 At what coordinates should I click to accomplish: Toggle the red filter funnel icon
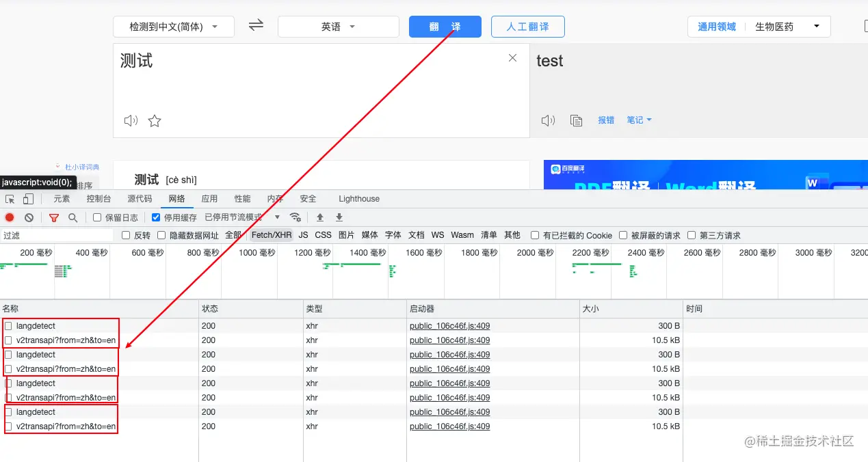(54, 217)
